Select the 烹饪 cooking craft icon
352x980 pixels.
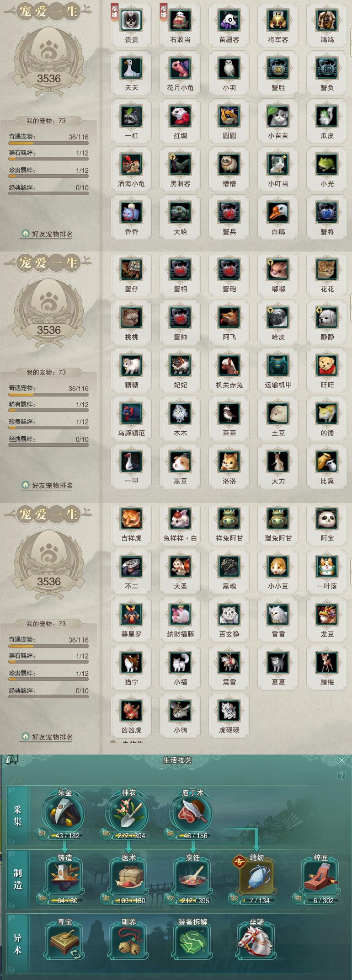(192, 878)
